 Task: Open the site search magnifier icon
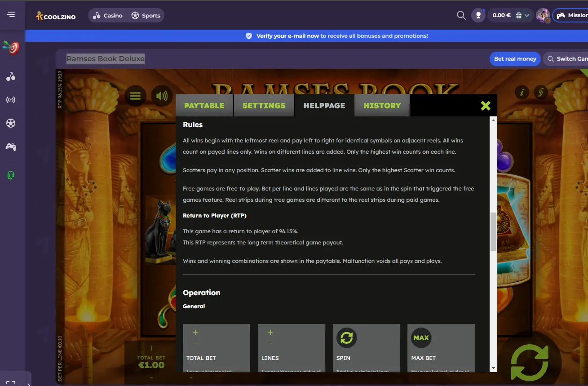click(x=461, y=15)
